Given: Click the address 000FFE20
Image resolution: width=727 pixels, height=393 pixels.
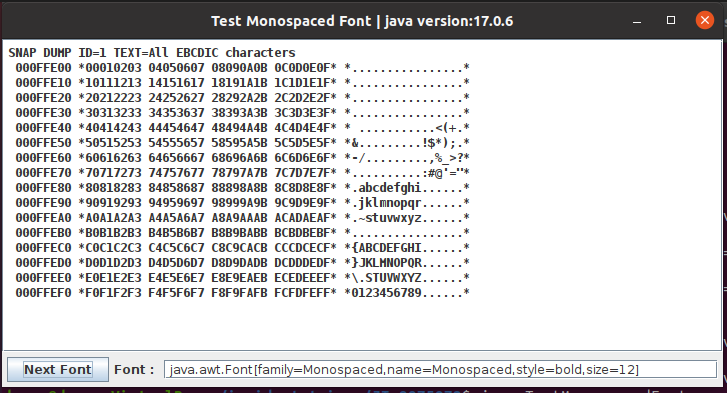Looking at the screenshot, I should [44, 98].
